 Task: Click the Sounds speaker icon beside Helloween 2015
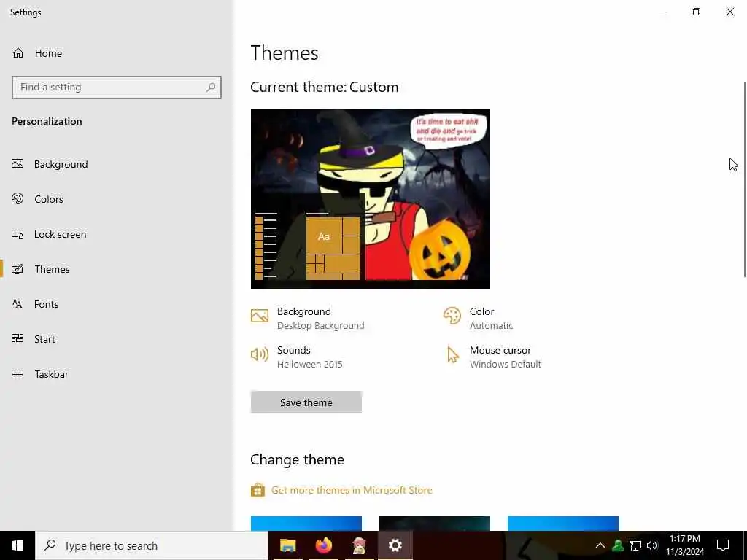click(260, 354)
